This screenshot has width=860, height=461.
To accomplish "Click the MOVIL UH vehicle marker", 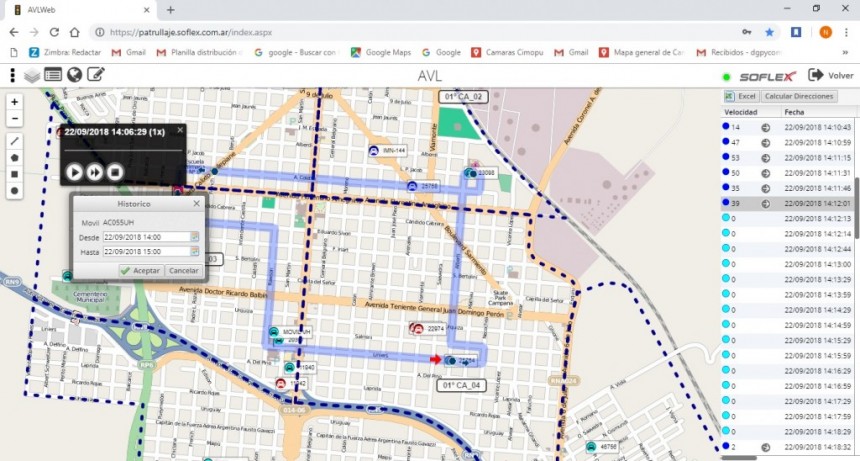I will tap(274, 332).
